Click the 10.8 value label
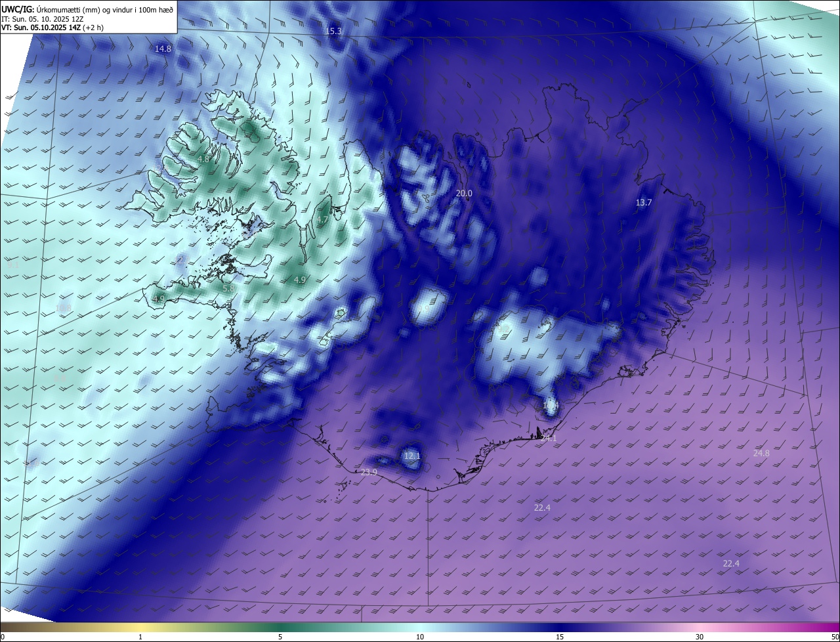This screenshot has width=840, height=642. coord(64,307)
